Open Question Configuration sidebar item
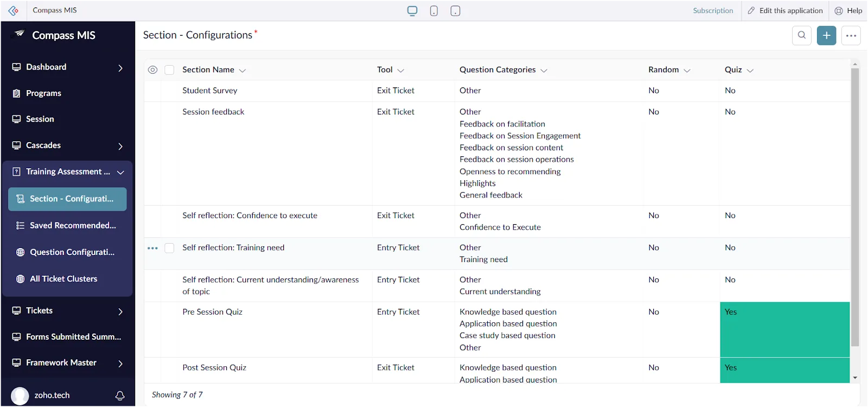This screenshot has height=407, width=868. (x=68, y=252)
